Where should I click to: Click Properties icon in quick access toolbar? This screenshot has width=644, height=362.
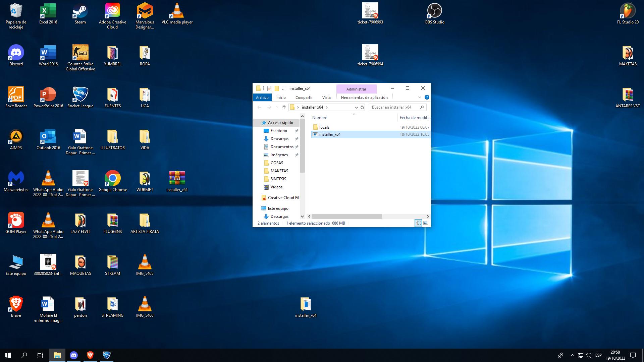[x=269, y=88]
